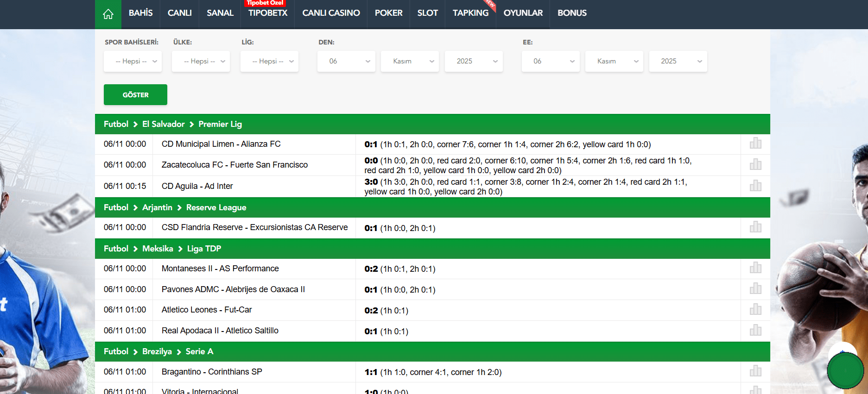The image size is (868, 394).
Task: Click the Real Apodaca II - Atletico Saltillo row
Action: click(220, 331)
